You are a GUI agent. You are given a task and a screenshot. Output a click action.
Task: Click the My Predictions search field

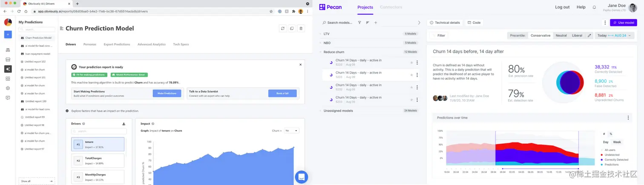point(37,29)
